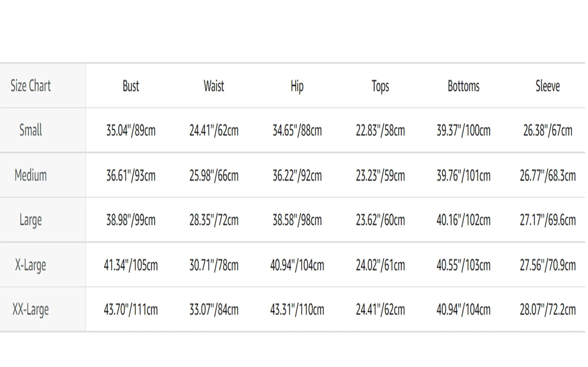Select Large sleeve value 27.17"/69.6cm
Image resolution: width=588 pixels, height=367 pixels.
click(x=547, y=220)
